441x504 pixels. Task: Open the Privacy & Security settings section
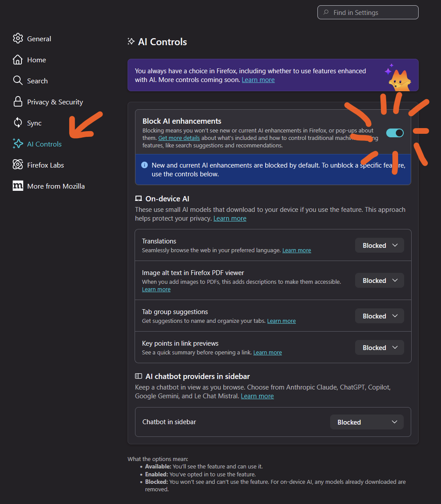pyautogui.click(x=55, y=102)
